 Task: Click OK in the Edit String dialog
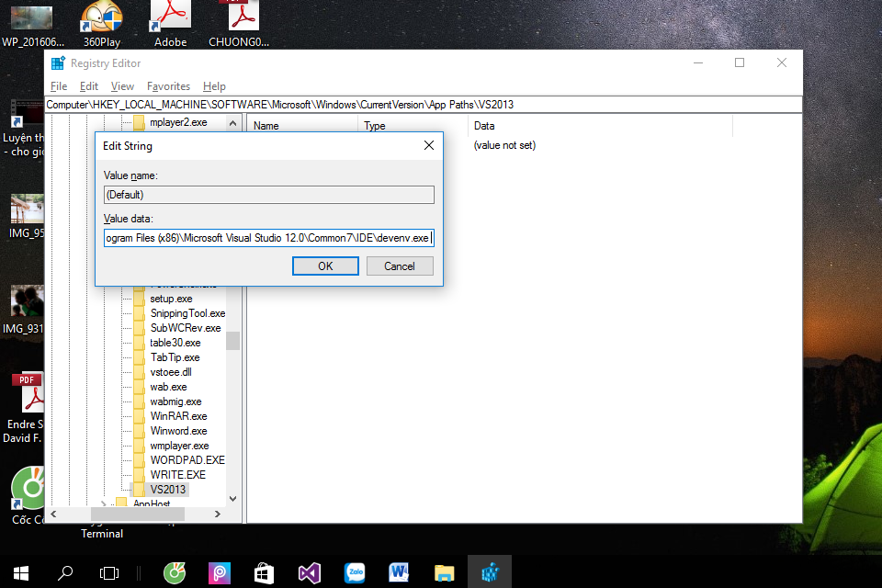[x=325, y=266]
